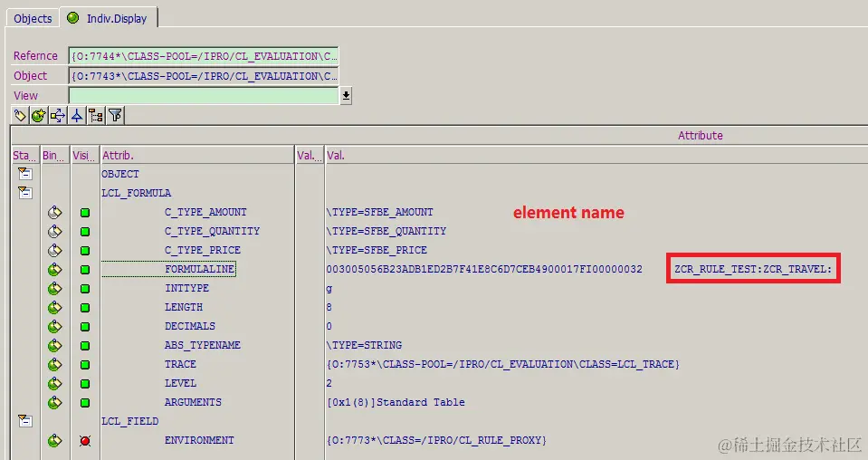The height and width of the screenshot is (460, 868).
Task: Open the View dropdown arrow
Action: [346, 95]
